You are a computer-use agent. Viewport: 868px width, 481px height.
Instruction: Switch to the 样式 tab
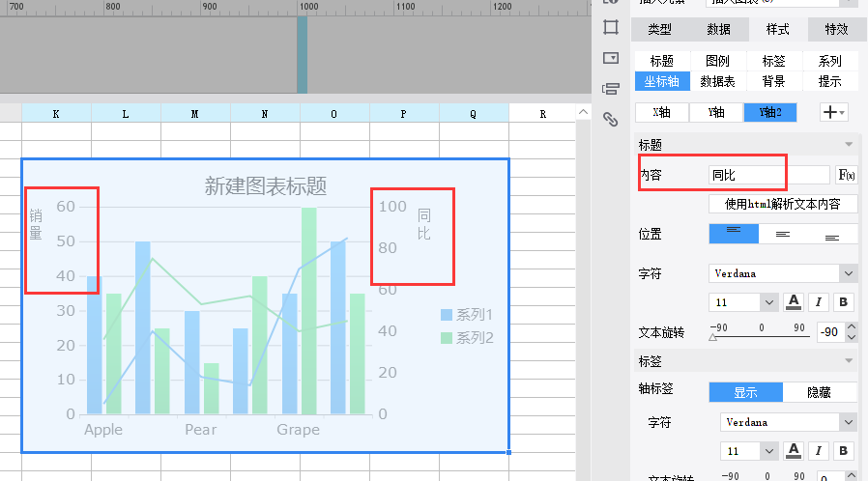coord(778,29)
